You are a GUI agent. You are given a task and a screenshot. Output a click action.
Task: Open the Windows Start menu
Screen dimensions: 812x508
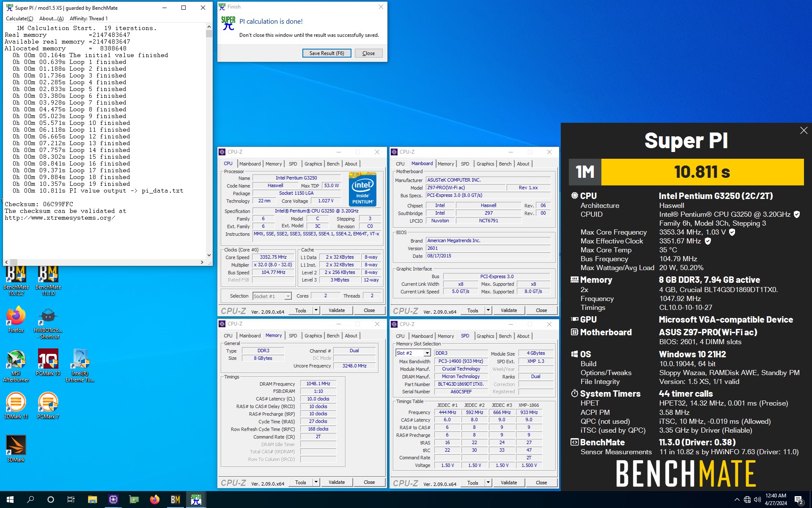10,500
